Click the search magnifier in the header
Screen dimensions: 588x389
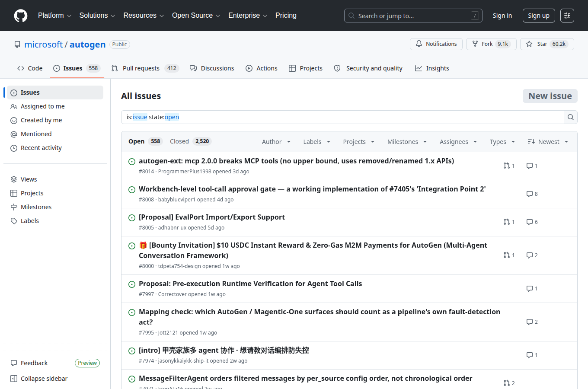click(x=352, y=16)
